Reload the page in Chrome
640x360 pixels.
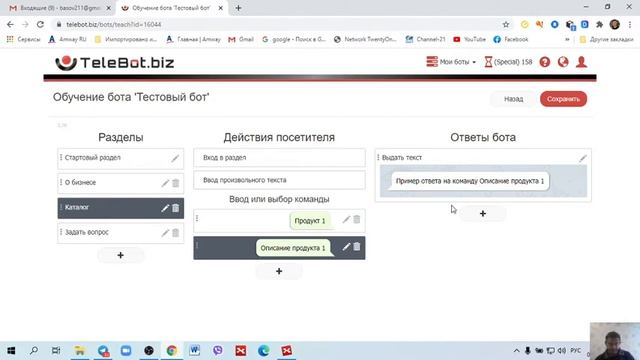pos(40,24)
